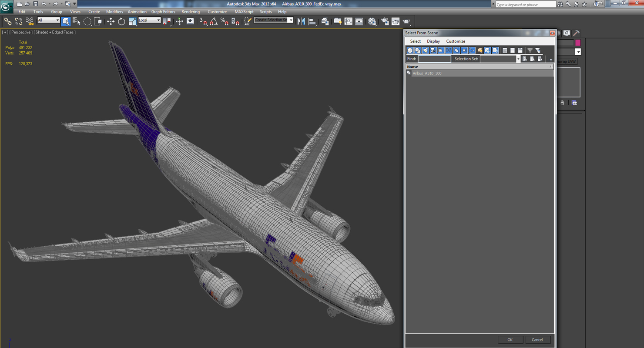
Task: Click the Align tool icon
Action: (312, 21)
